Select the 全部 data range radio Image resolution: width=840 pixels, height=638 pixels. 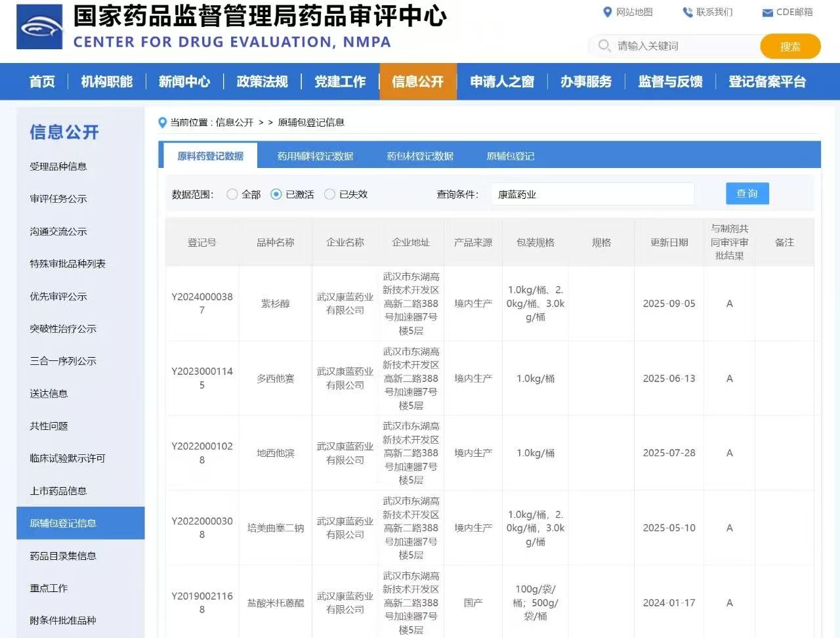232,194
